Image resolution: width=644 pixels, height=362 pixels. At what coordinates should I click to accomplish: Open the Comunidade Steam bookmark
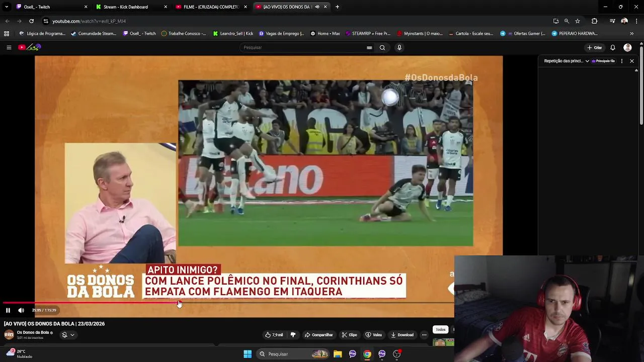click(94, 34)
